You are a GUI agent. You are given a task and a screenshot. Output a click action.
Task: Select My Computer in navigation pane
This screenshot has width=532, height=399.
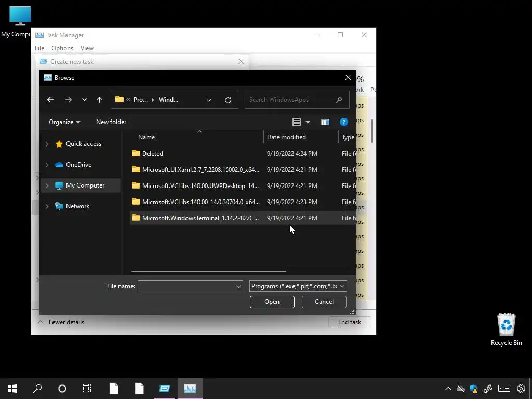tap(85, 185)
